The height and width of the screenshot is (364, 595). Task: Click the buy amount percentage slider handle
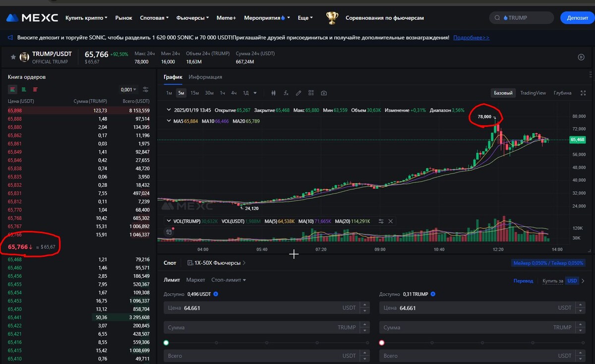tap(166, 343)
